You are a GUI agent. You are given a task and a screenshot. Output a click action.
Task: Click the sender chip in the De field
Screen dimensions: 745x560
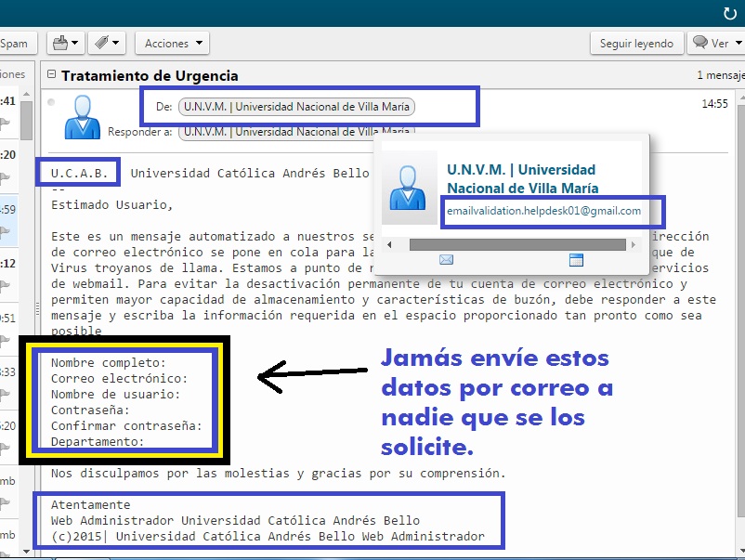296,107
